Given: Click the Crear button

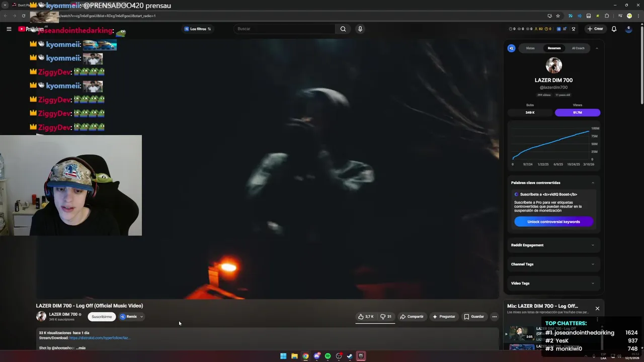Looking at the screenshot, I should (x=595, y=29).
